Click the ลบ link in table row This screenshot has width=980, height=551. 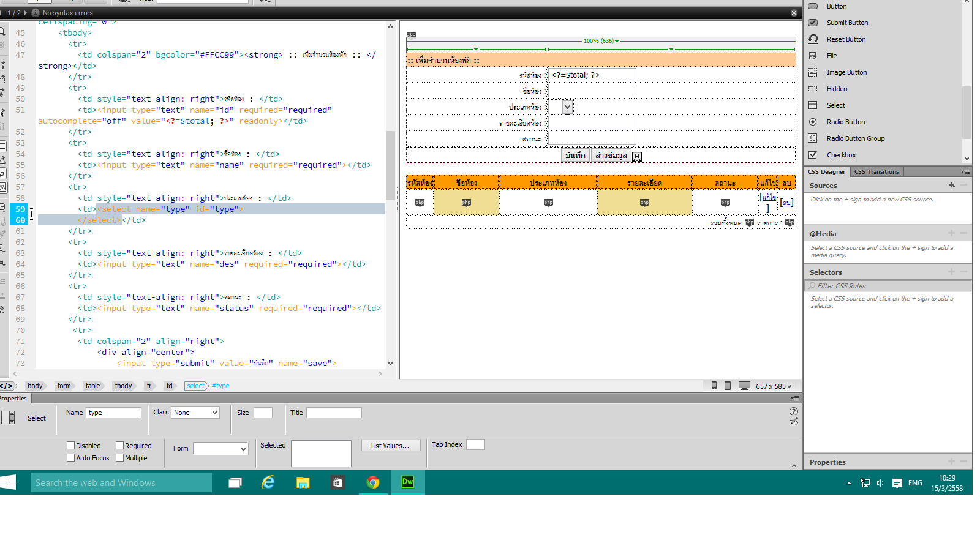[787, 203]
